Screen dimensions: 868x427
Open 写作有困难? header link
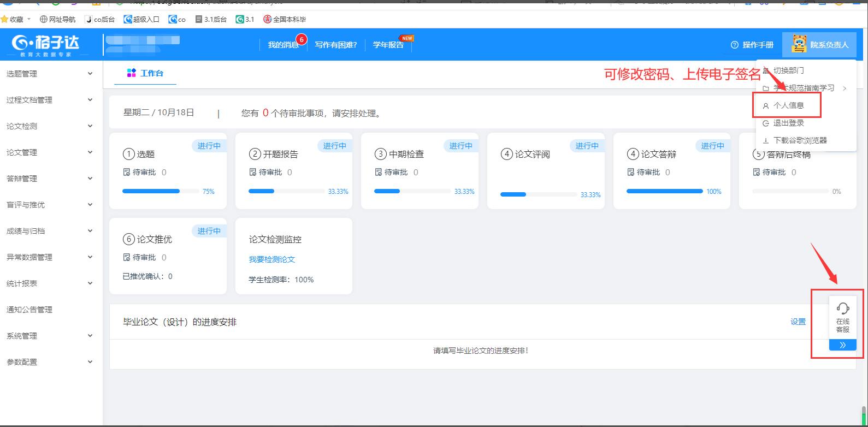coord(335,45)
